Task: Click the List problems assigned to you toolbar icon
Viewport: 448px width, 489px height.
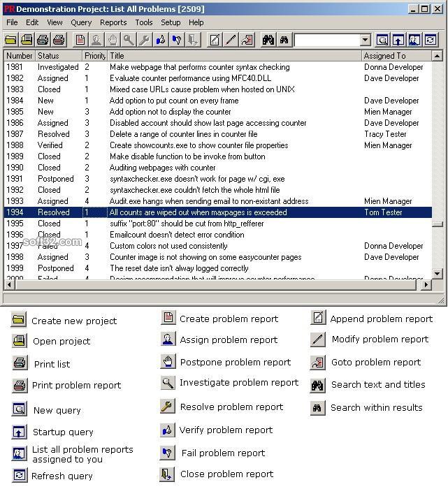Action: click(414, 40)
